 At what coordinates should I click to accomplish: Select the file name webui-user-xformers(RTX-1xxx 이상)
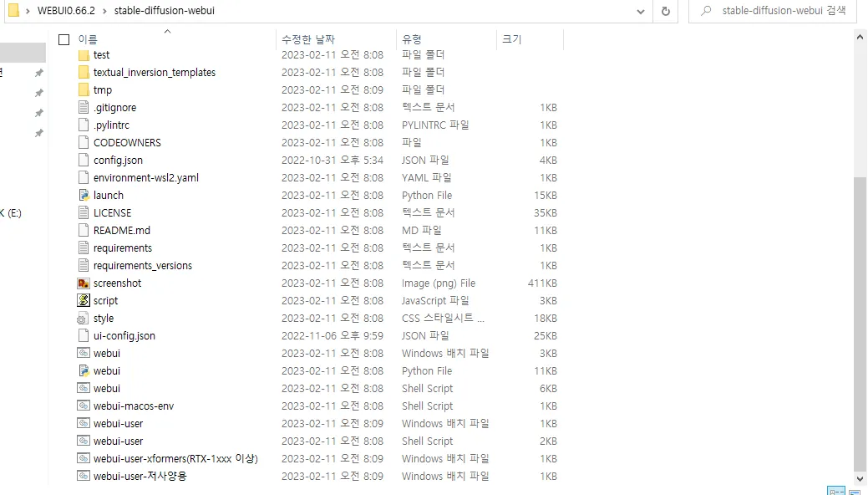tap(175, 458)
